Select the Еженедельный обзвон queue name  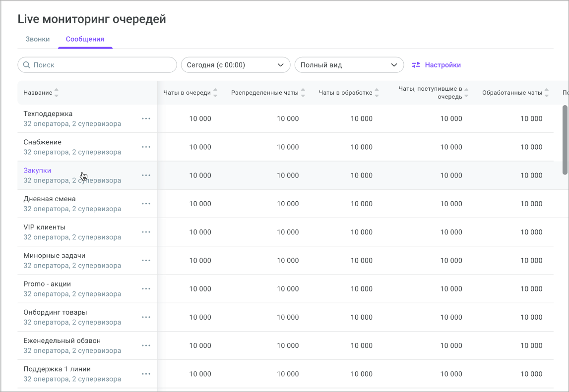tap(62, 341)
